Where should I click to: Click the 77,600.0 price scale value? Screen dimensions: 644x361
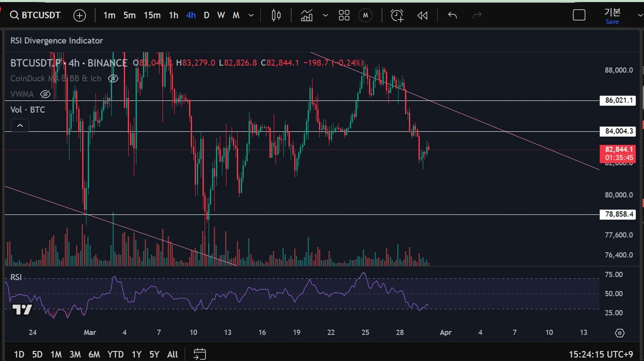619,235
